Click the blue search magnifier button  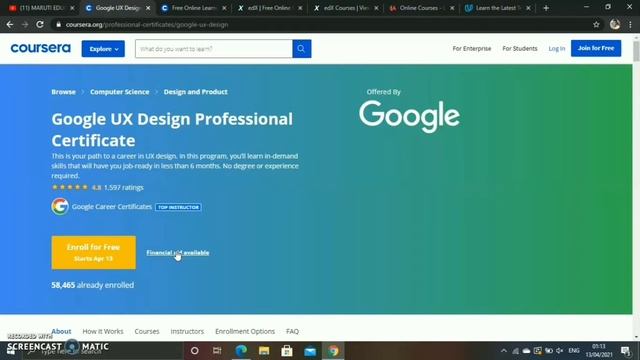click(x=302, y=49)
